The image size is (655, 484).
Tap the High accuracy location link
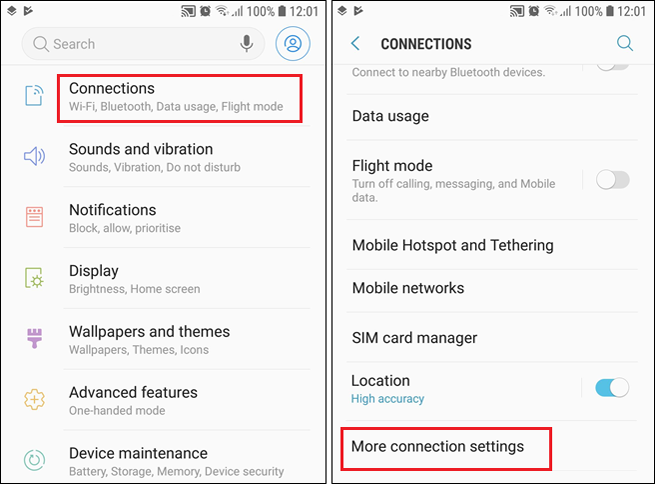point(387,399)
